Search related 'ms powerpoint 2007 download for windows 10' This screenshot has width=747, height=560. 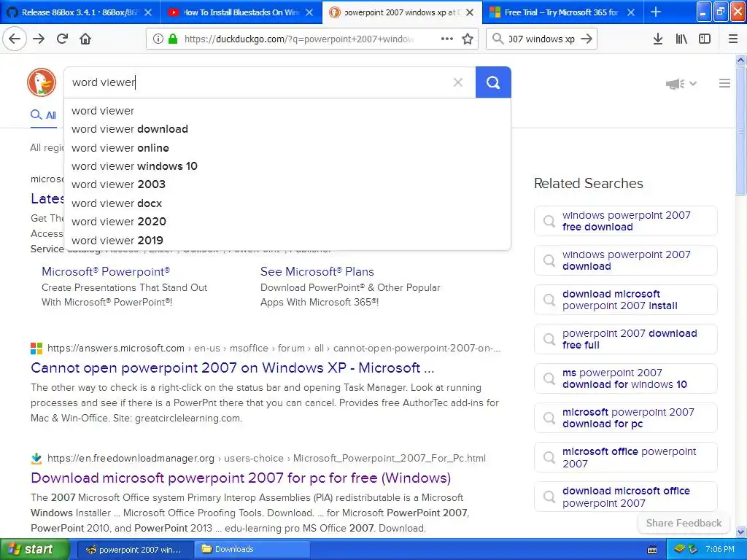pos(625,378)
